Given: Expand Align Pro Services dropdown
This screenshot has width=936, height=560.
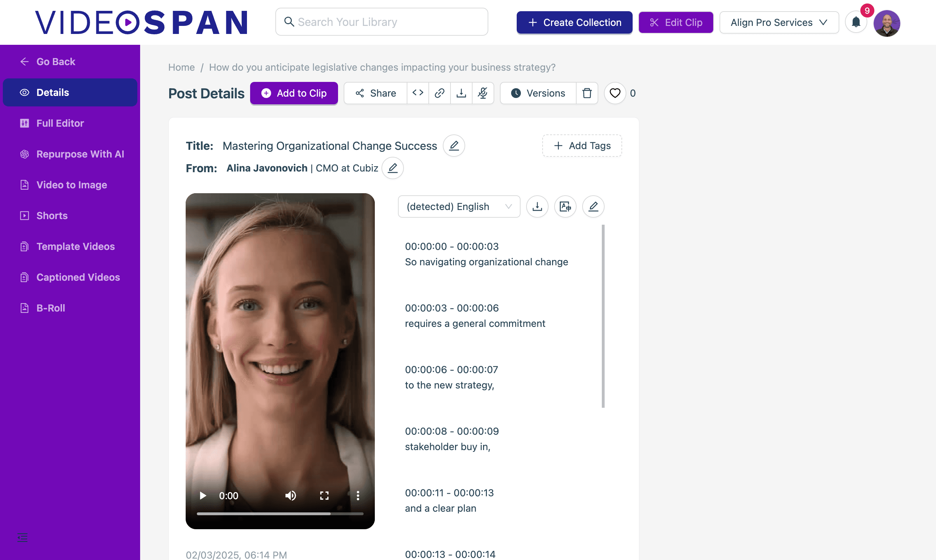Looking at the screenshot, I should pos(779,22).
